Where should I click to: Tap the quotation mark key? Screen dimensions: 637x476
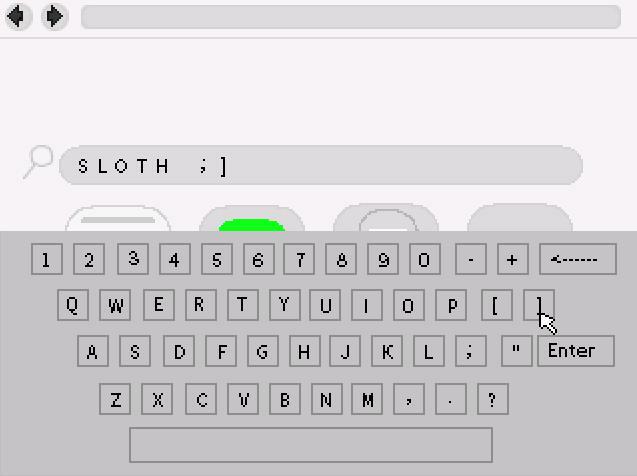517,351
